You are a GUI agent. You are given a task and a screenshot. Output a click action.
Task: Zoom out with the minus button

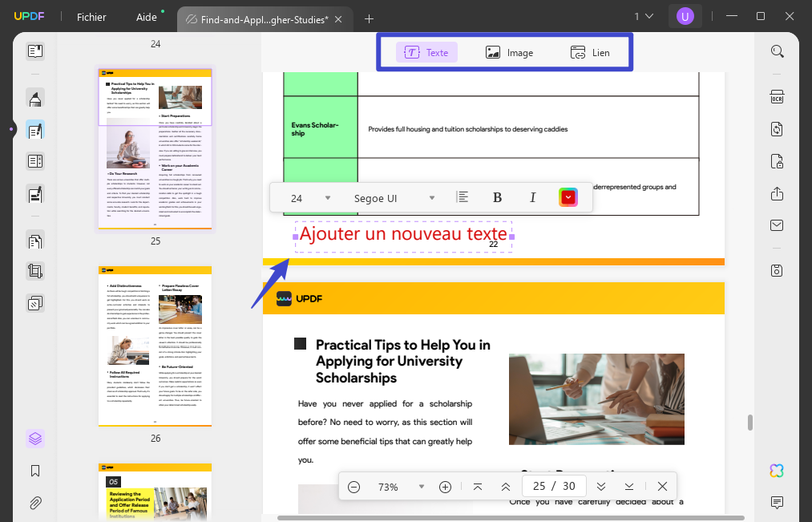(353, 487)
